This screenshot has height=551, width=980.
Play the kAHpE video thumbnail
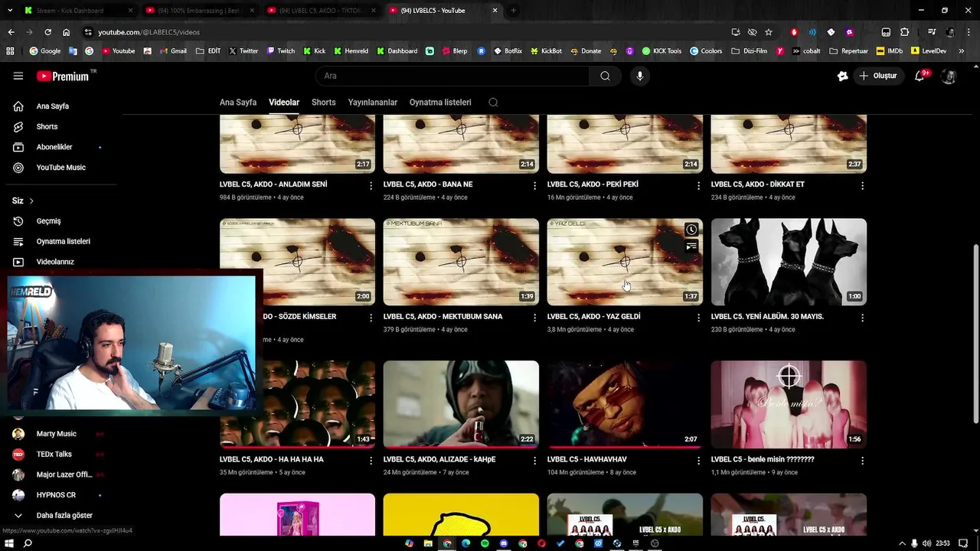click(461, 404)
